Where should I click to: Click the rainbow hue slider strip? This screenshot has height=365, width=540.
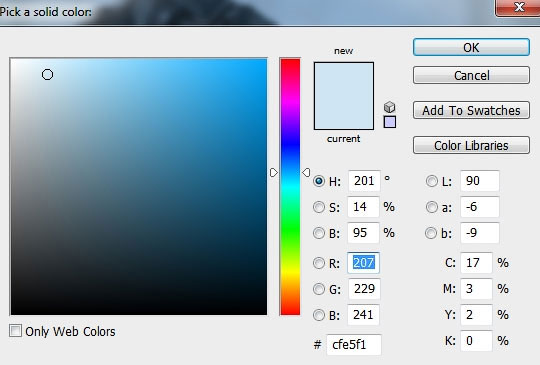coord(290,187)
